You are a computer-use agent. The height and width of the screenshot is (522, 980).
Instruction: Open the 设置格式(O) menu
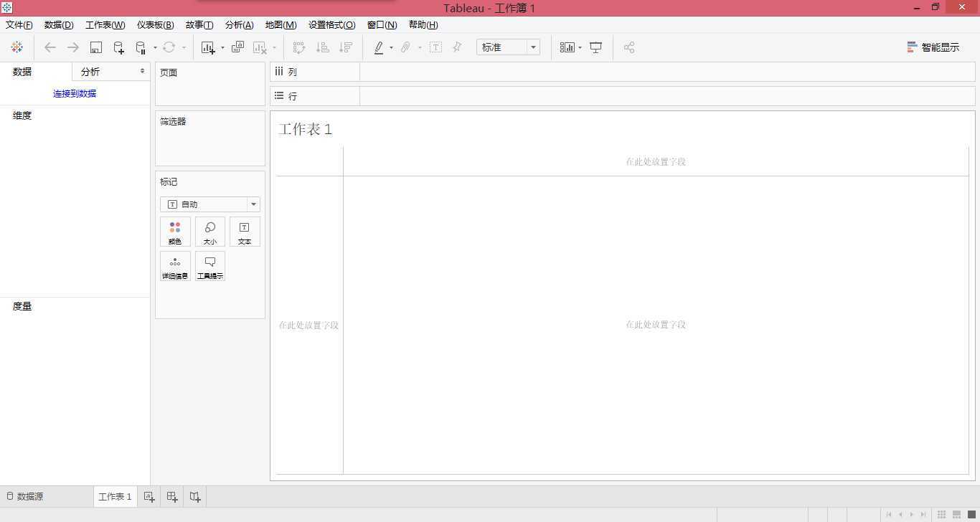coord(332,24)
